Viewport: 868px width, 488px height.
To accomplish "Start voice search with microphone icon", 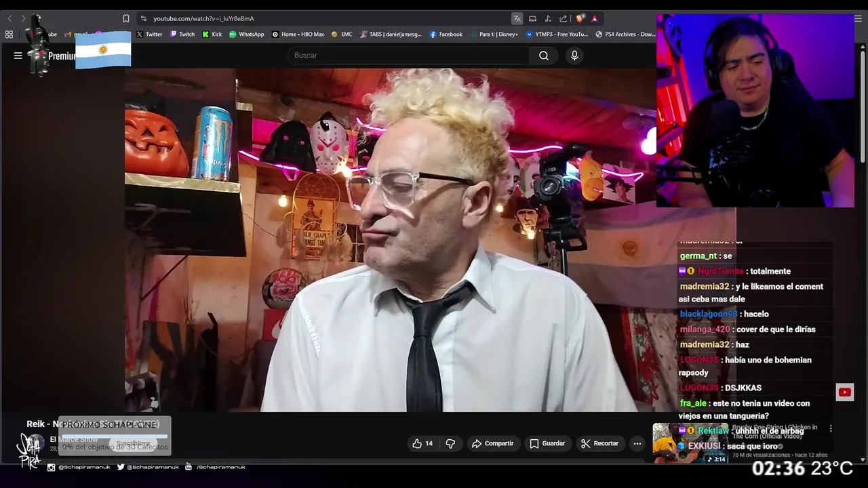I will pyautogui.click(x=574, y=56).
